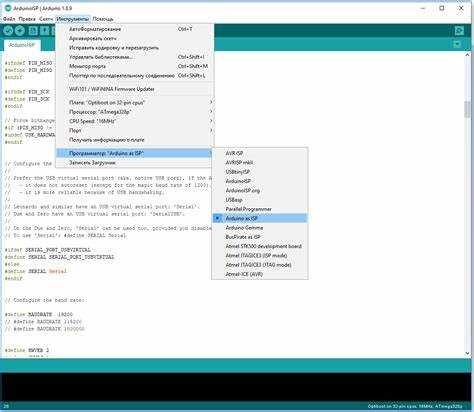Open Плоттер по последовательному соединению
This screenshot has width=474, height=412.
134,76
